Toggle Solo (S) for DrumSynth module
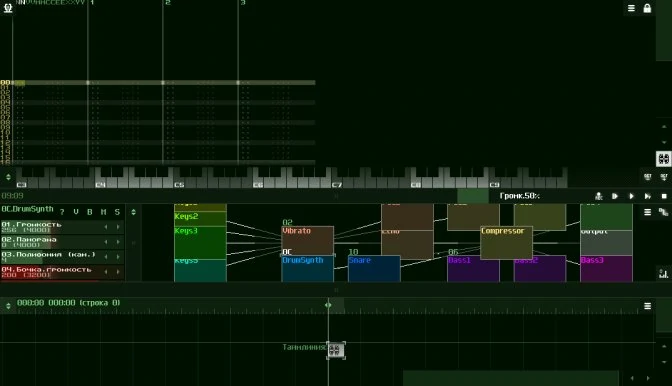Image resolution: width=672 pixels, height=386 pixels. (117, 212)
